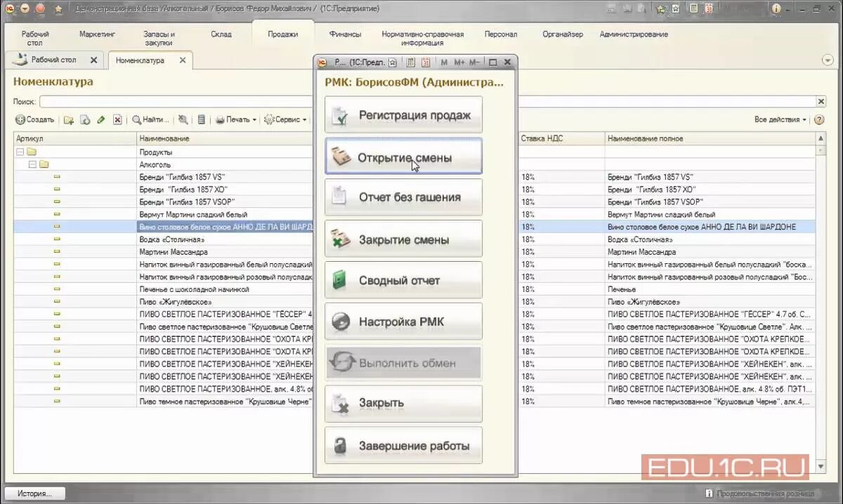Screen dimensions: 843x504
Task: Click the M- button in РМК title bar
Action: (x=475, y=62)
